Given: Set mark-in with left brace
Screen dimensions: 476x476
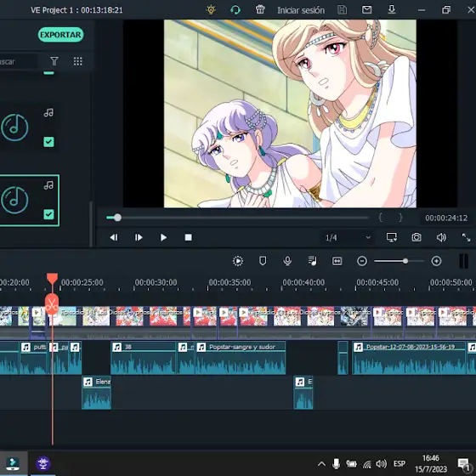Looking at the screenshot, I should pos(381,218).
